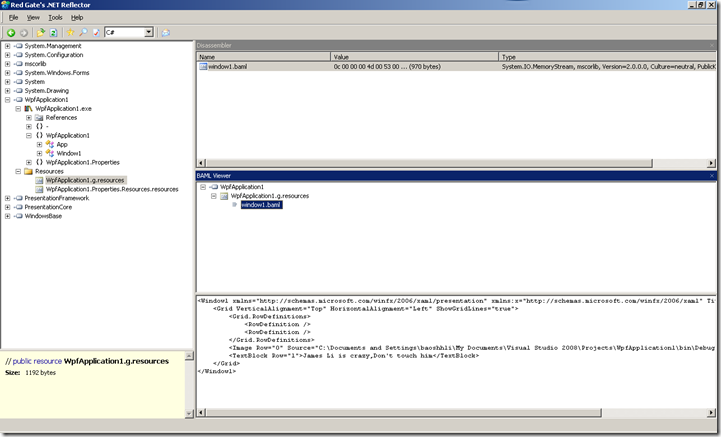Collapse WpfApplication1.g.resources in BAML Viewer

213,196
